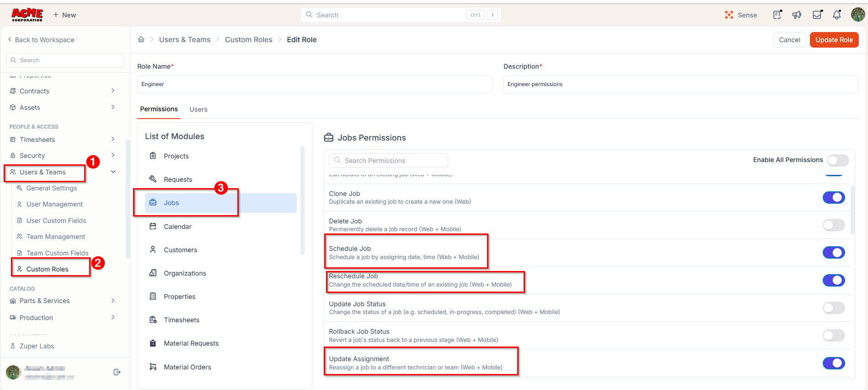The width and height of the screenshot is (868, 390).
Task: Click the ACME Corporation logo
Action: [x=27, y=15]
